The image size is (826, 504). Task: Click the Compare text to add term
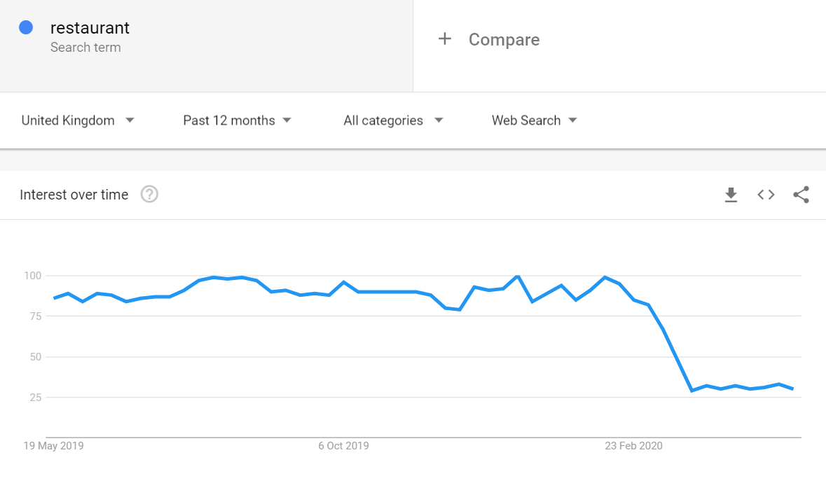coord(504,40)
